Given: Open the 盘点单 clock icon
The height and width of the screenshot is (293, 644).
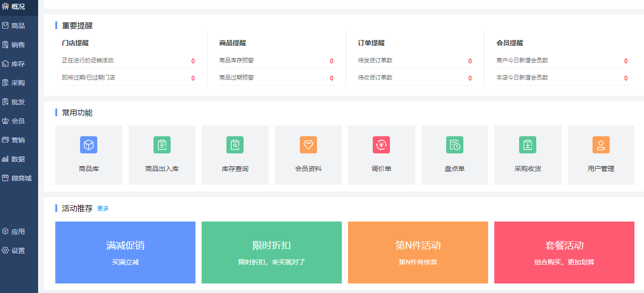Looking at the screenshot, I should 455,145.
